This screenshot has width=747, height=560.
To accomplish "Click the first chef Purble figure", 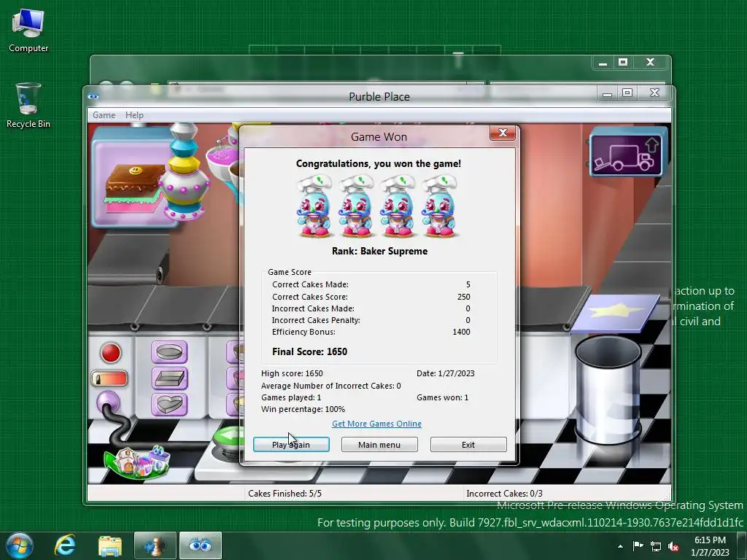I will pos(314,206).
